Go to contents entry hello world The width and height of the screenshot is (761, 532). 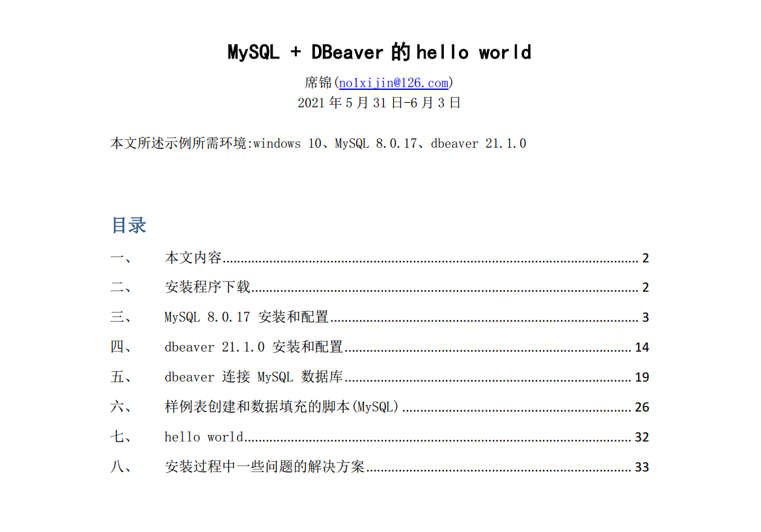[x=380, y=437]
